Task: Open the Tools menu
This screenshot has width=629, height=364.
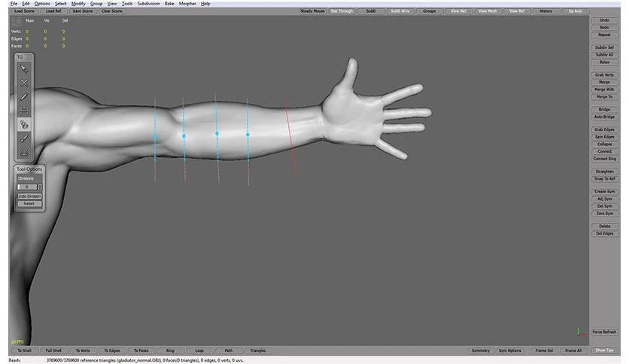Action: click(x=127, y=4)
